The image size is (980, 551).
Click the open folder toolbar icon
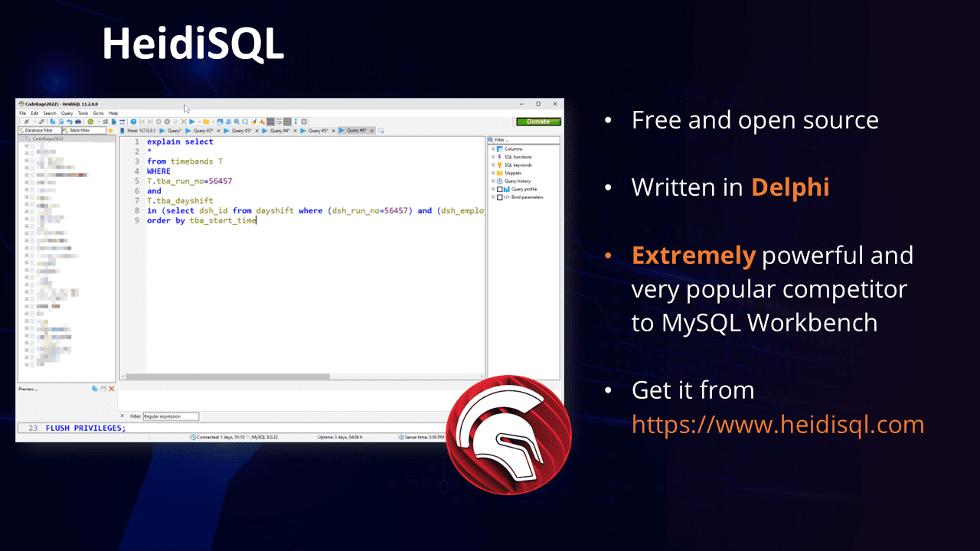pos(206,122)
